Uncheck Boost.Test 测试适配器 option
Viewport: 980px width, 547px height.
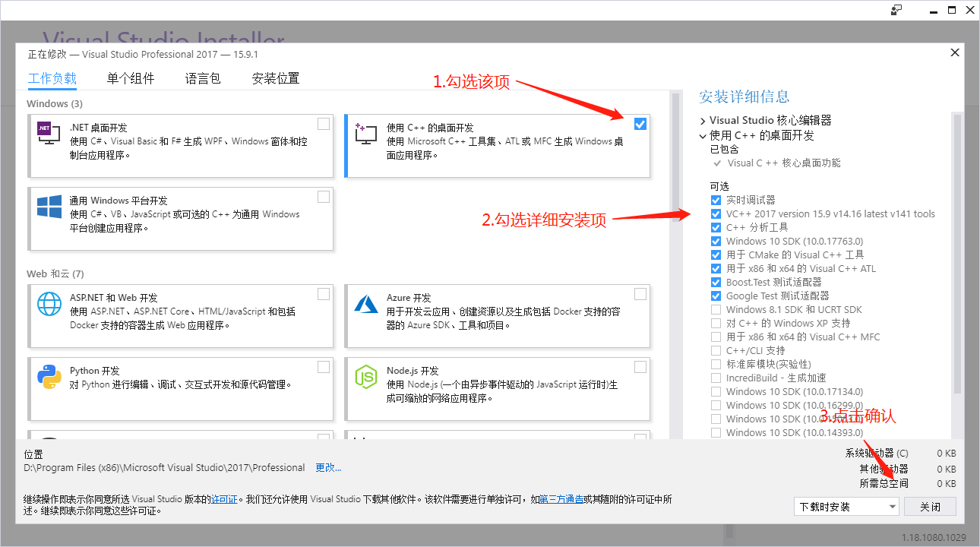pyautogui.click(x=716, y=283)
